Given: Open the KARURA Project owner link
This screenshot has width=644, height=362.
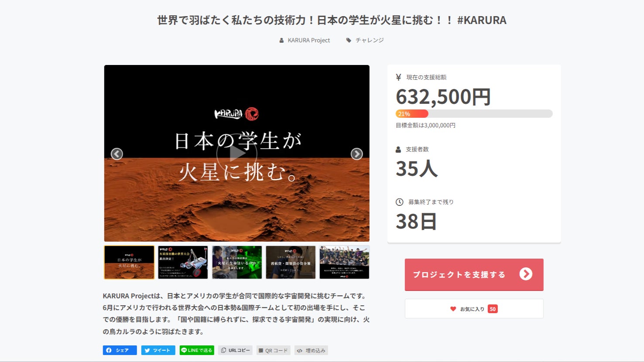Looking at the screenshot, I should click(305, 40).
